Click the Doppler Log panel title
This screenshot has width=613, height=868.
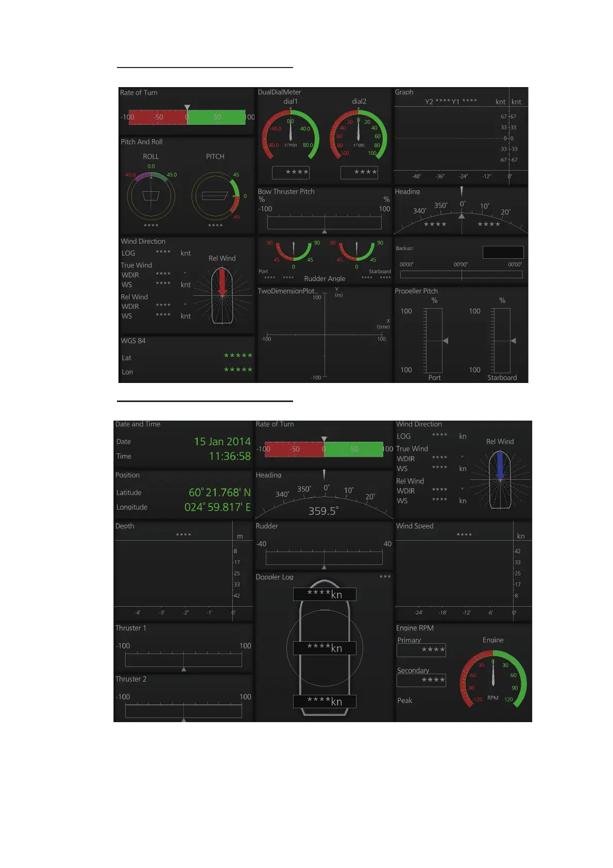pos(275,577)
